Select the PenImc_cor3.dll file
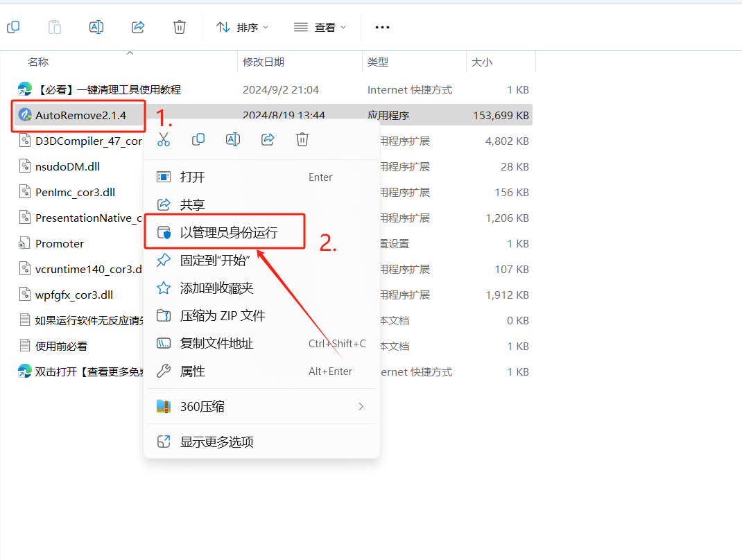This screenshot has width=742, height=560. pyautogui.click(x=76, y=193)
